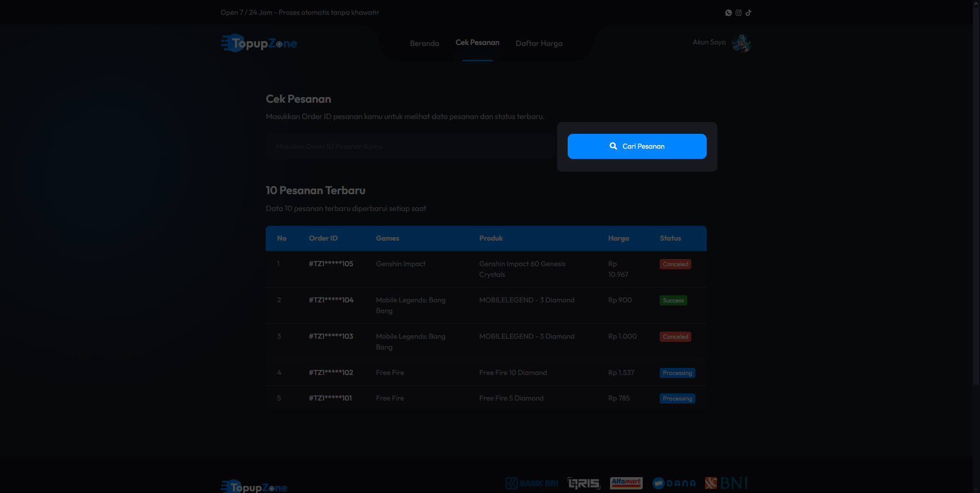Open the Akun Saya account link
980x493 pixels.
tap(709, 42)
